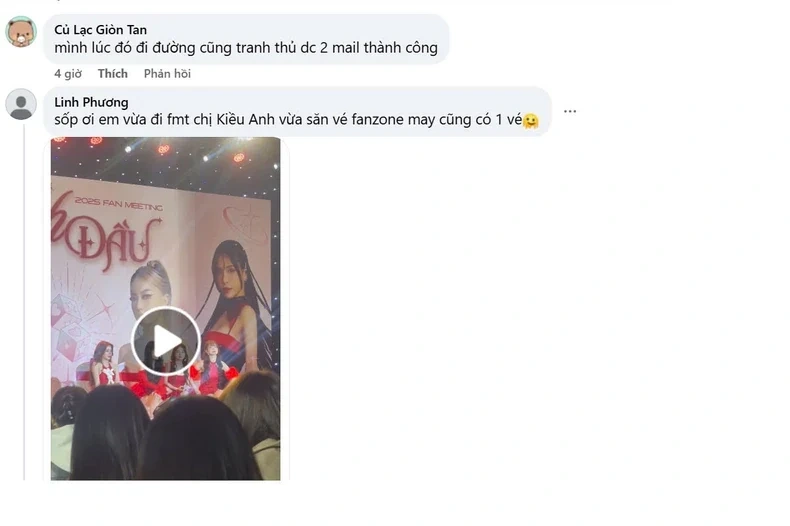Open Linh Phương's profile name link

[x=91, y=102]
